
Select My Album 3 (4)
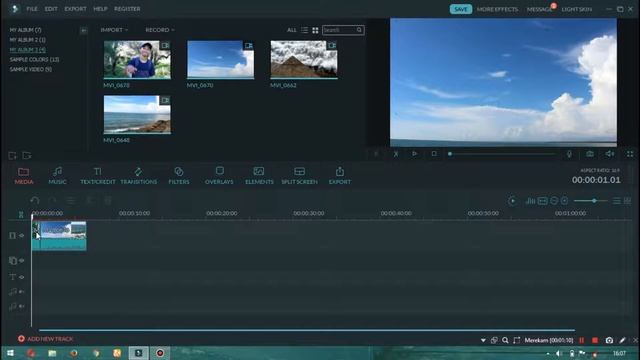click(27, 49)
